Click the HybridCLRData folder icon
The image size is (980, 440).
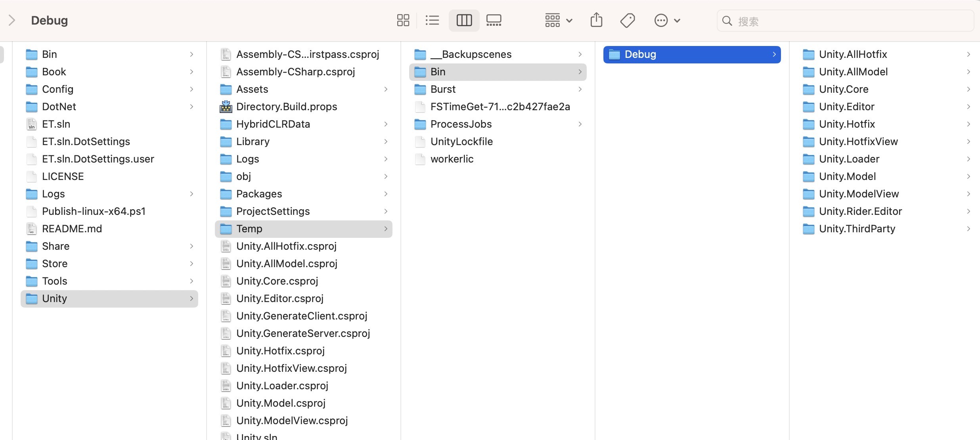(226, 124)
